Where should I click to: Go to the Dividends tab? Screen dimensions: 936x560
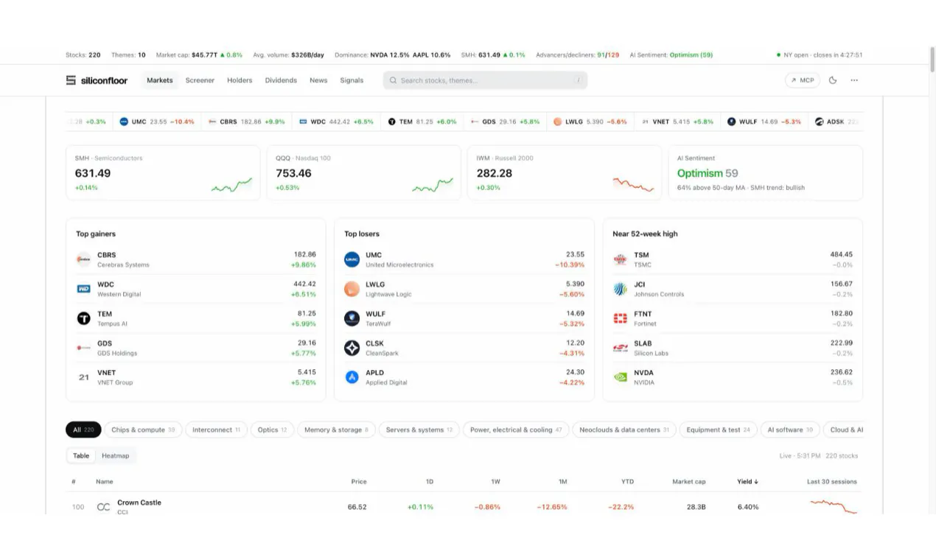click(x=281, y=80)
